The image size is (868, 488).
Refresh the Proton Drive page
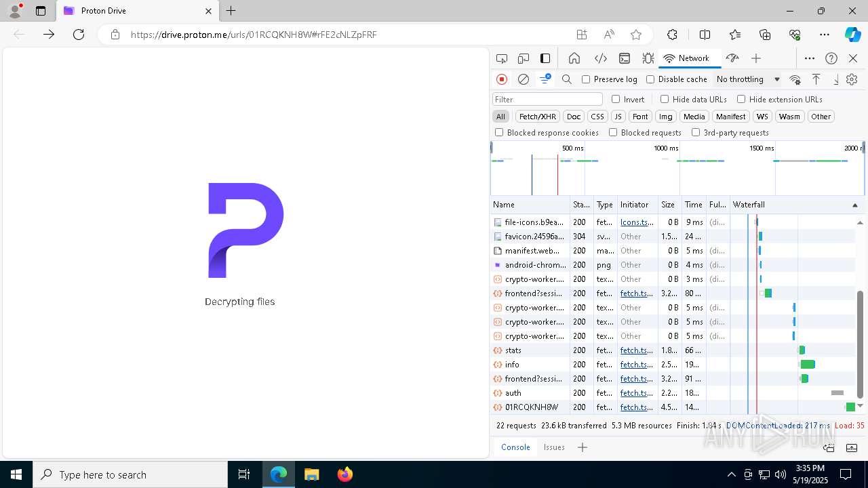click(x=79, y=35)
